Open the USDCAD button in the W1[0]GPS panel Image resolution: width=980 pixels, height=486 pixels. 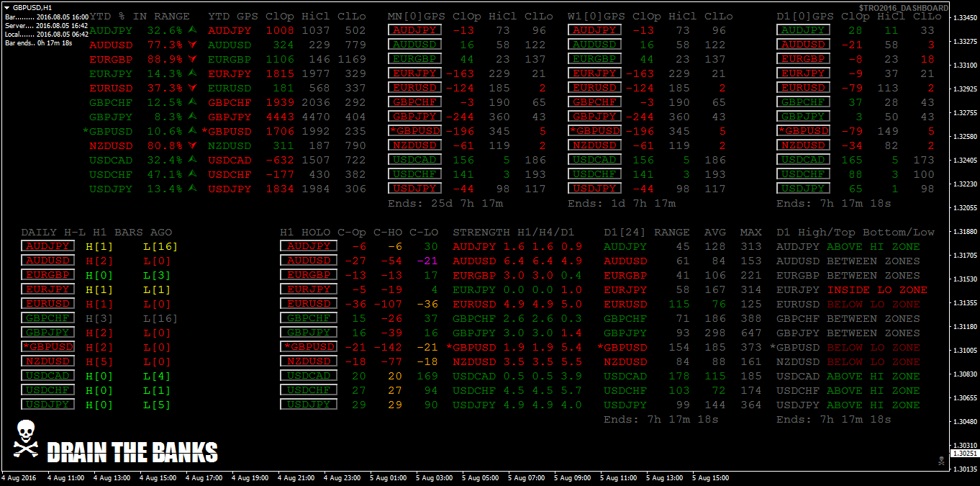coord(594,160)
